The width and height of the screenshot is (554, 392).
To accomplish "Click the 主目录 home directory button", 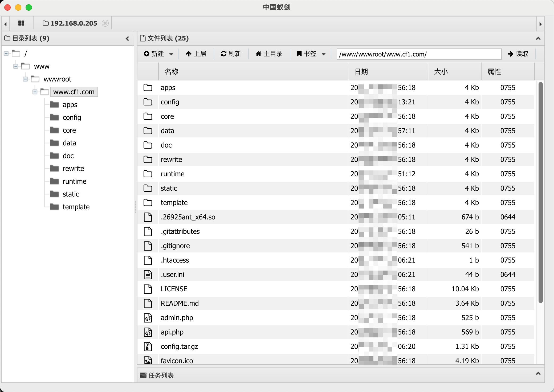I will click(x=269, y=54).
